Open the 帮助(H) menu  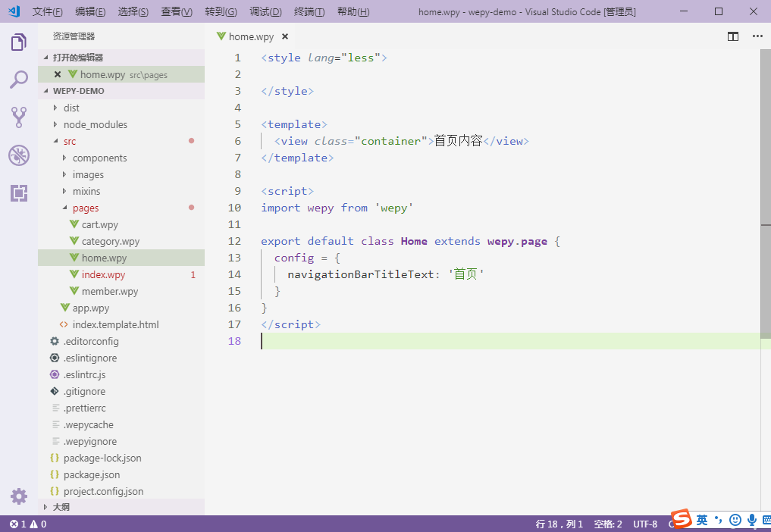(x=353, y=12)
